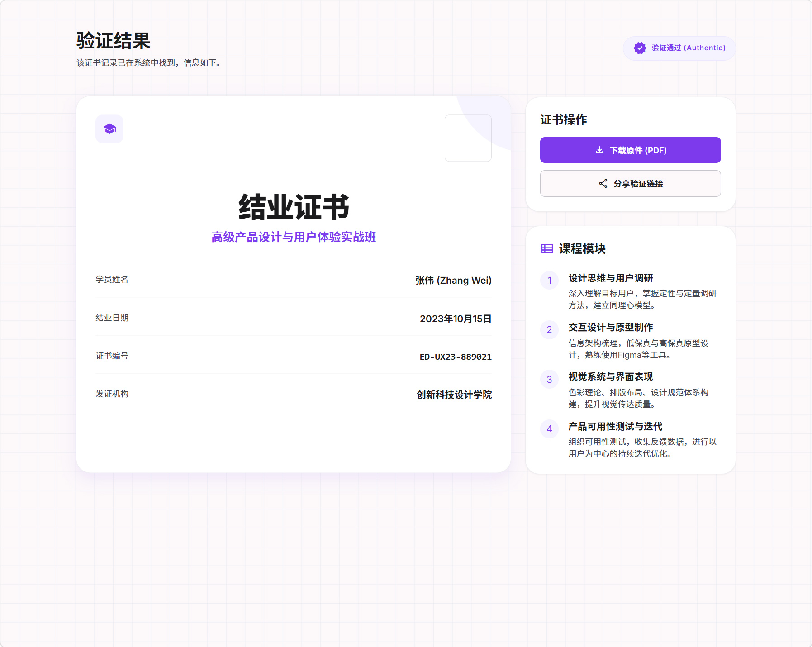This screenshot has width=812, height=647.
Task: Click the description starting 深入理解目标用户
Action: pyautogui.click(x=642, y=299)
